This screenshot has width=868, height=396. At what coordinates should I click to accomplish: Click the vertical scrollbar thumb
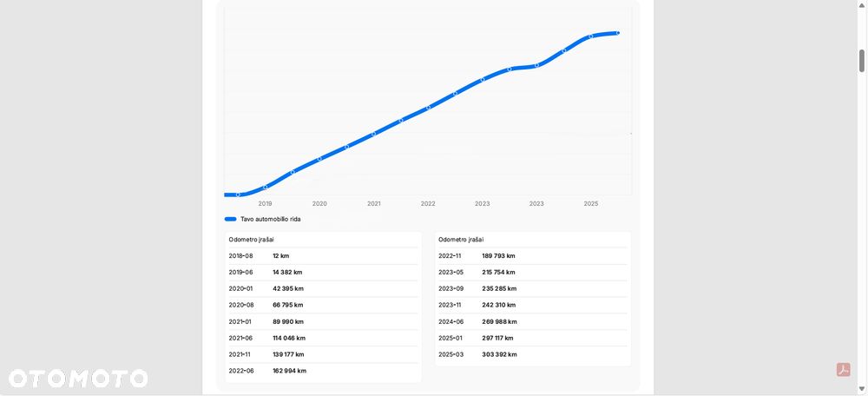(x=862, y=61)
